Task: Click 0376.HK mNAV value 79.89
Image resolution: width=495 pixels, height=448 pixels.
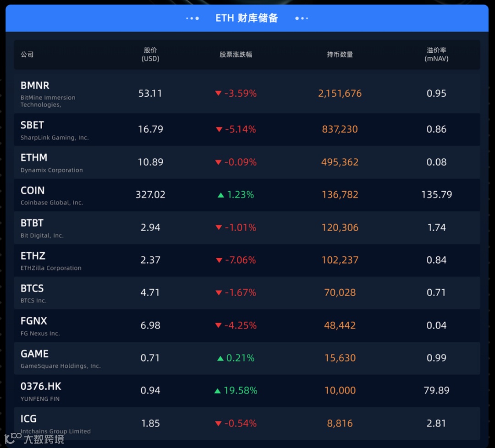Action: click(436, 390)
